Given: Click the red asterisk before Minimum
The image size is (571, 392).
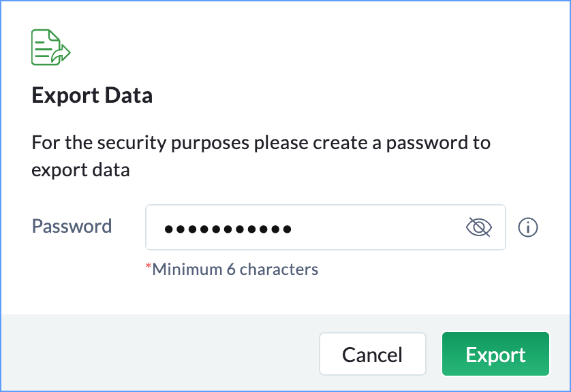Looking at the screenshot, I should point(148,267).
